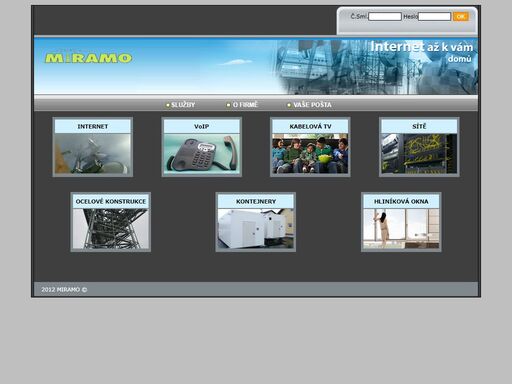Open the INTERNET service tile image
The height and width of the screenshot is (384, 512).
93,154
